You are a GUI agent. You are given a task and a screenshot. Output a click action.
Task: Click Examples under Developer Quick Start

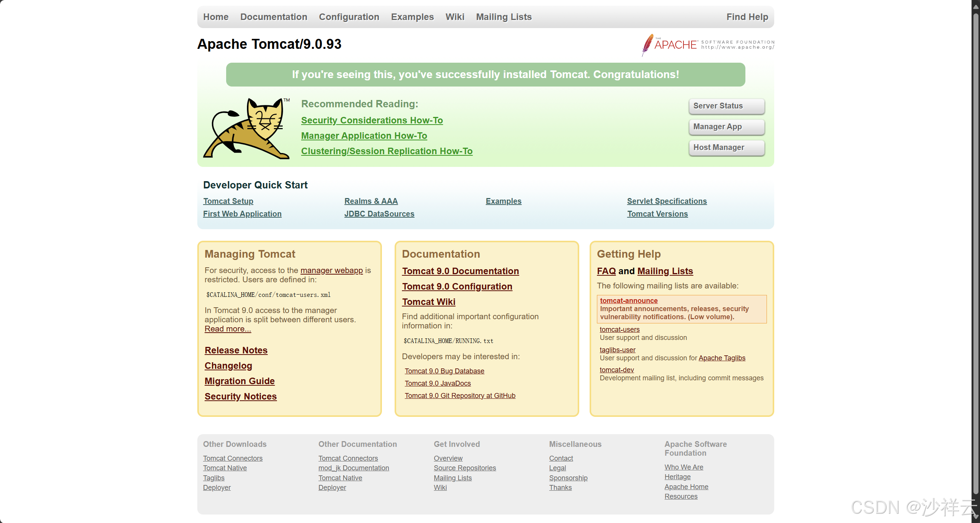point(503,201)
